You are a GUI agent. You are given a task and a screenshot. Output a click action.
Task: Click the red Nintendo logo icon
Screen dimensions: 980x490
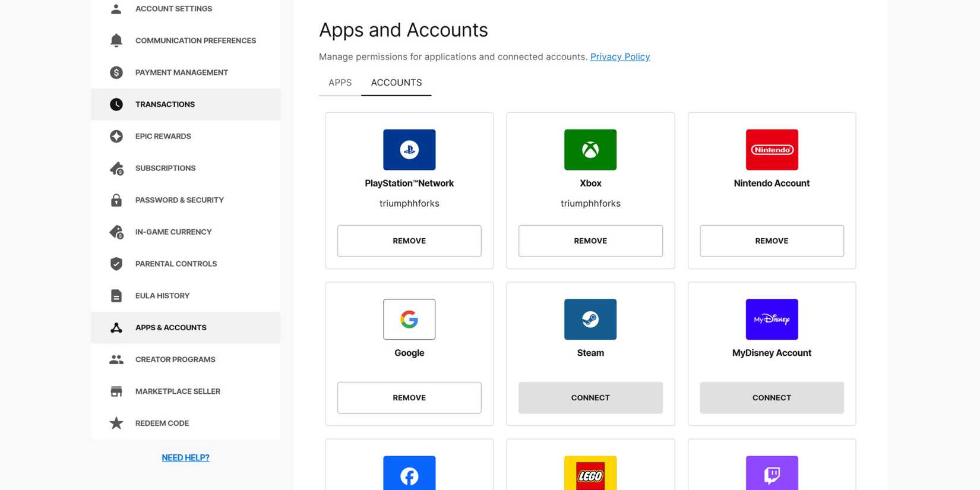[772, 150]
